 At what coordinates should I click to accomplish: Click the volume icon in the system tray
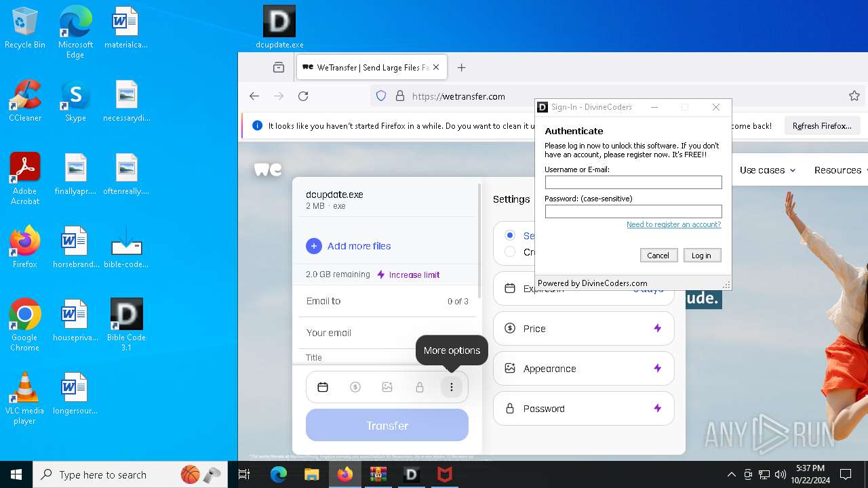[781, 474]
